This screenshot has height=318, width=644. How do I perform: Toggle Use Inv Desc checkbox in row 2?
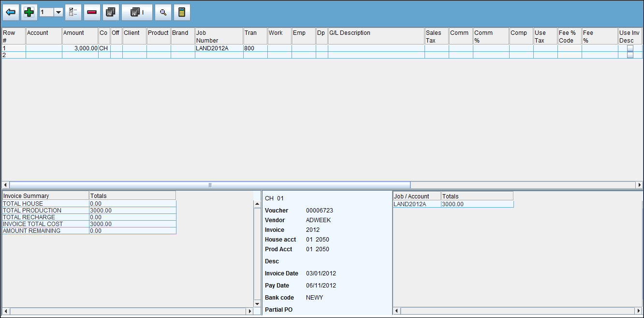630,55
